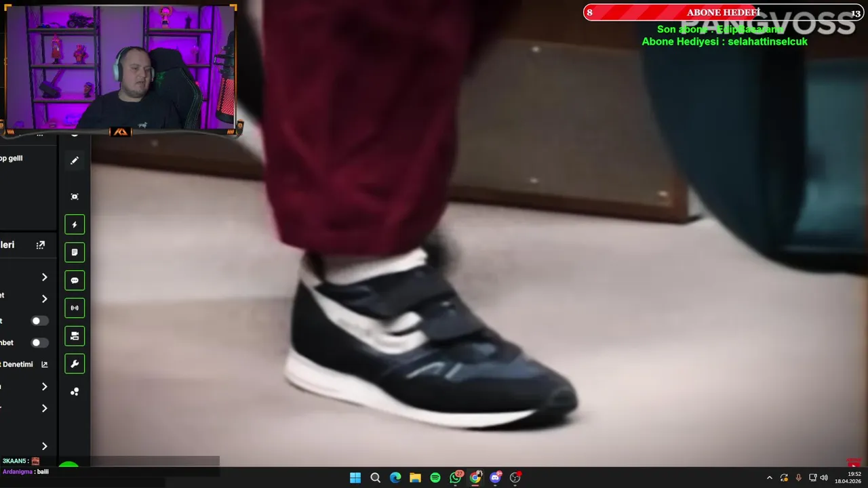Click the camera stream icon in sidebar
Image resolution: width=868 pixels, height=488 pixels.
click(x=75, y=335)
